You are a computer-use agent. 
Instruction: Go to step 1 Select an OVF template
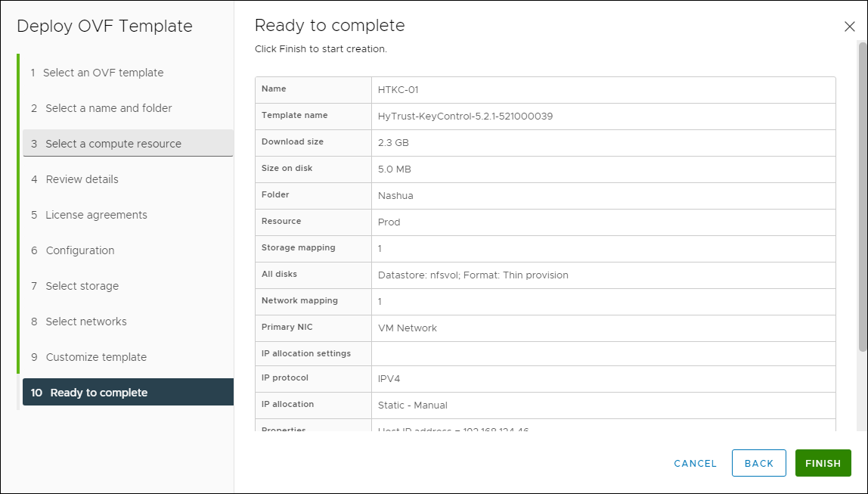tap(128, 73)
